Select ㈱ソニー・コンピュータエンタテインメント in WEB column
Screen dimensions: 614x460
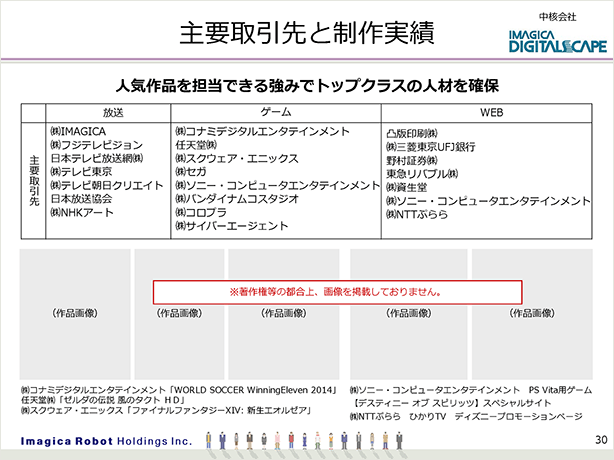pyautogui.click(x=488, y=201)
